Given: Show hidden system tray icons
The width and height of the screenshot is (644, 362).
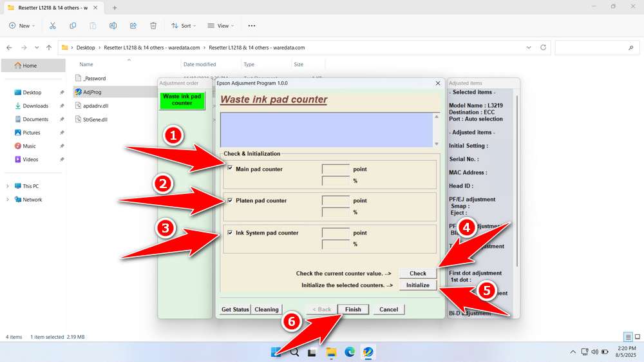Looking at the screenshot, I should point(573,352).
